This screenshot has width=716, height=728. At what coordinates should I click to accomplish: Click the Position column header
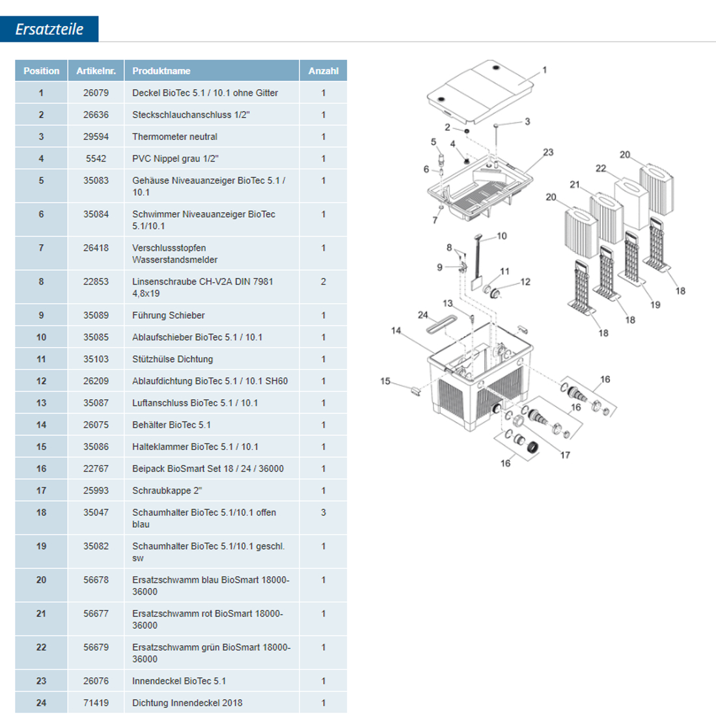pyautogui.click(x=41, y=70)
